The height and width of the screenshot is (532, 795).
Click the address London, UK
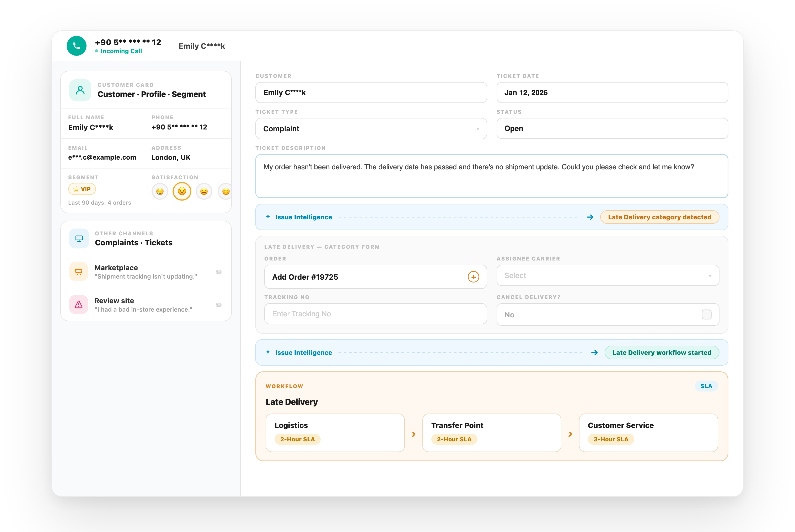point(171,158)
